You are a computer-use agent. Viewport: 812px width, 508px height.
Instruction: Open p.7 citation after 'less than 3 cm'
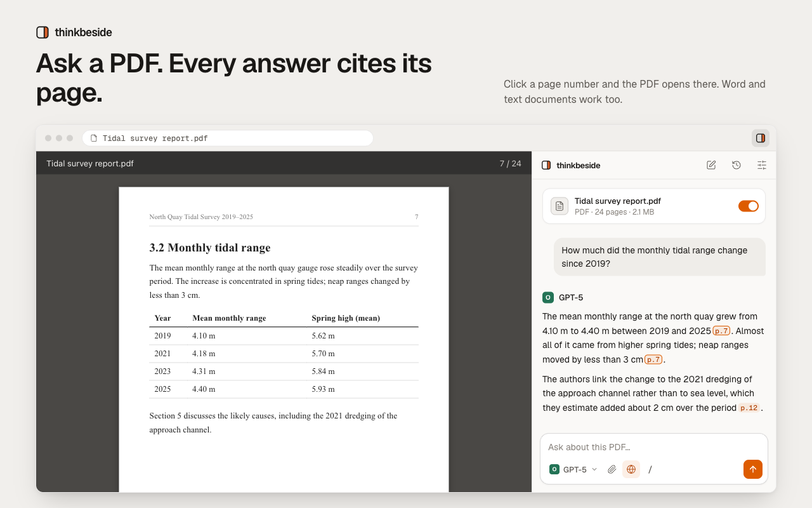pos(653,359)
